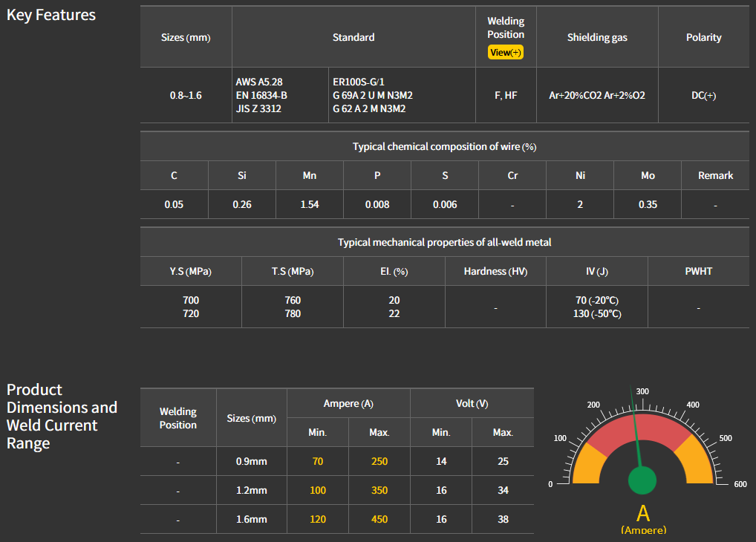Click the 'Key Features' section heading
The image size is (756, 542).
click(51, 15)
